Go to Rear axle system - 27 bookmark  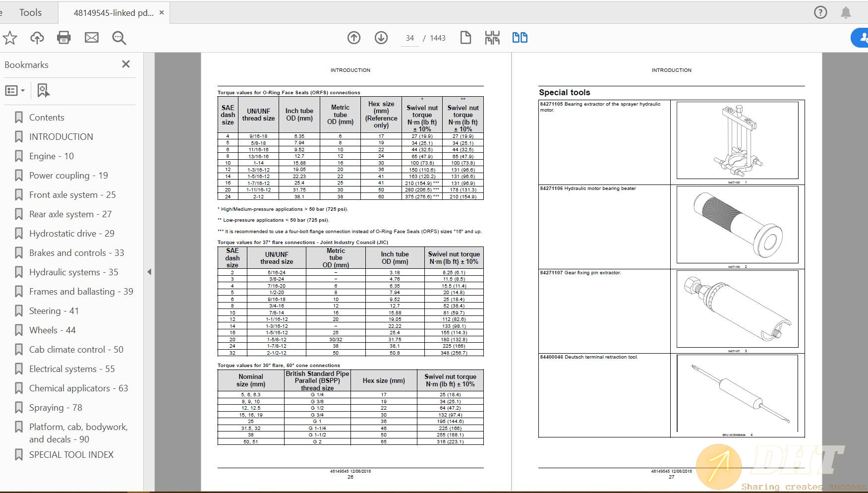tap(70, 214)
